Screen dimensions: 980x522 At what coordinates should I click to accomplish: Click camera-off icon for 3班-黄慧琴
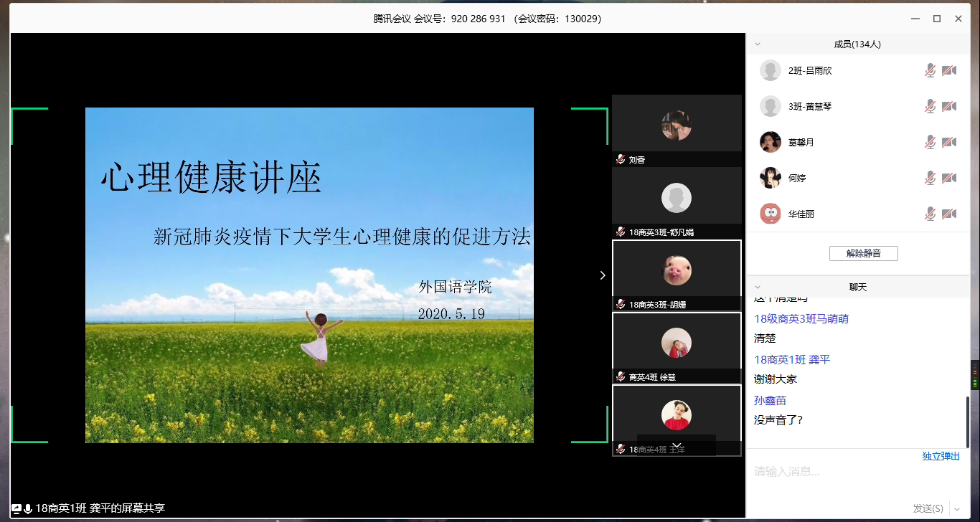tap(949, 106)
